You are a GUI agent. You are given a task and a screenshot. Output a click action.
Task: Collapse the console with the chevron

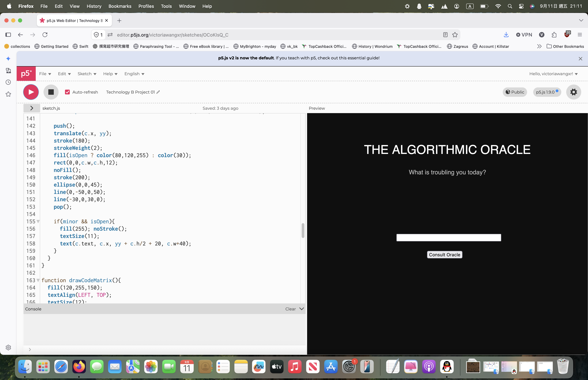[301, 309]
